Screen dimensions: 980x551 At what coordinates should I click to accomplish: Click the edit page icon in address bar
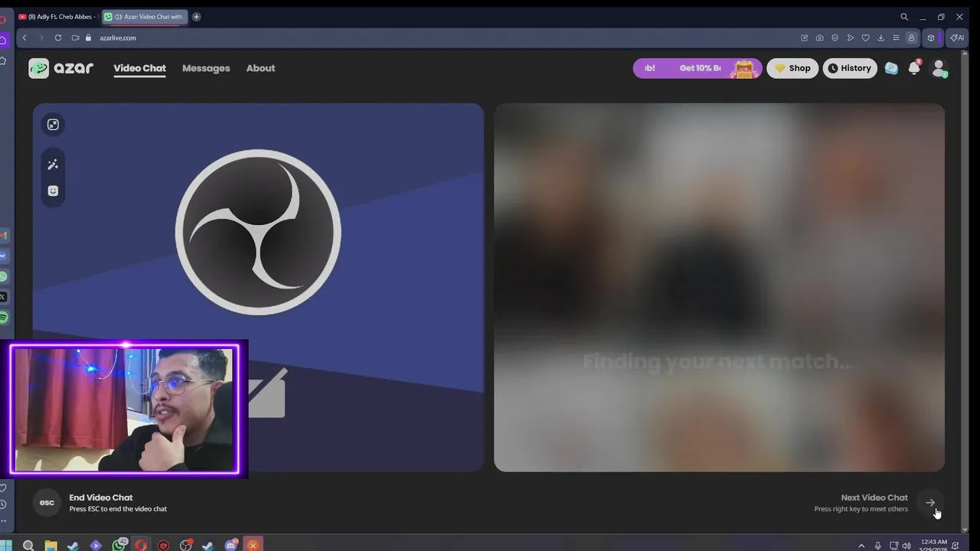click(804, 37)
